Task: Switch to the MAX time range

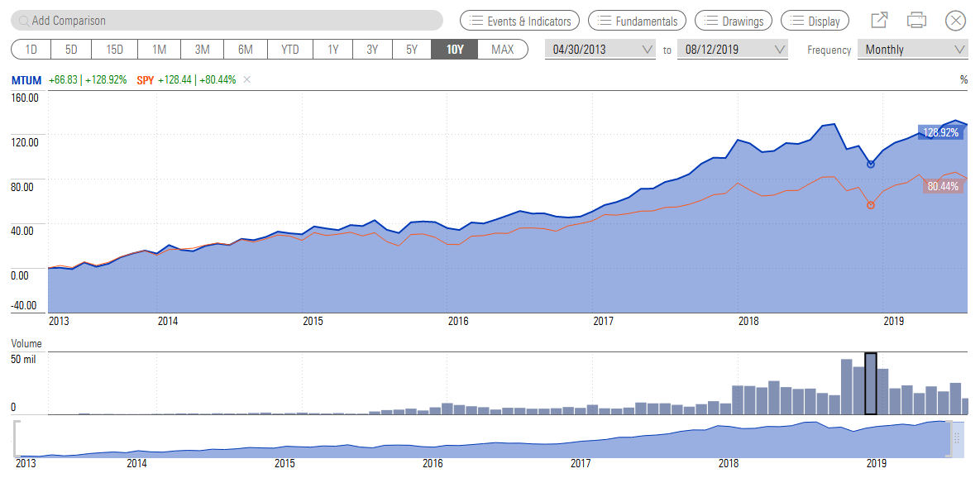Action: coord(502,50)
